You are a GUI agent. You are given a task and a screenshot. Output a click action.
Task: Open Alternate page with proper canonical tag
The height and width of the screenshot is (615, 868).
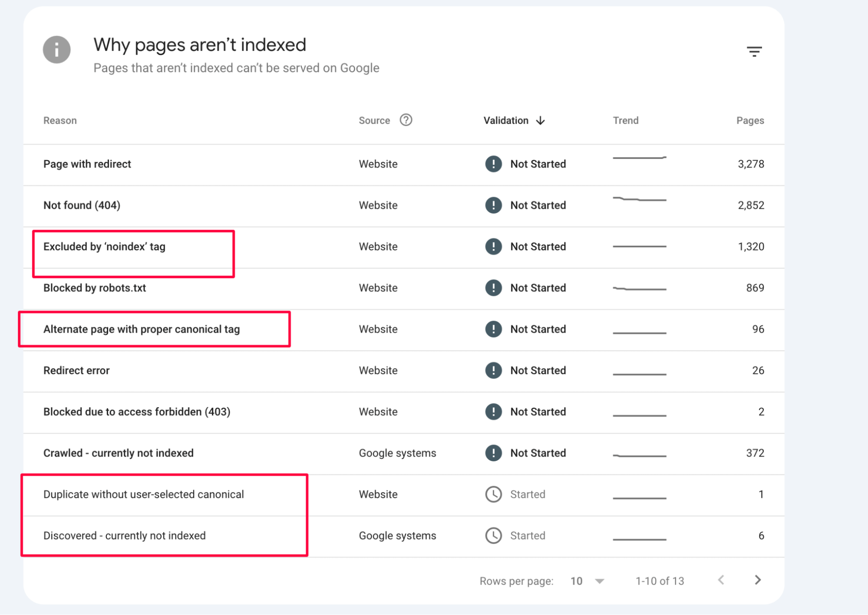click(x=142, y=329)
